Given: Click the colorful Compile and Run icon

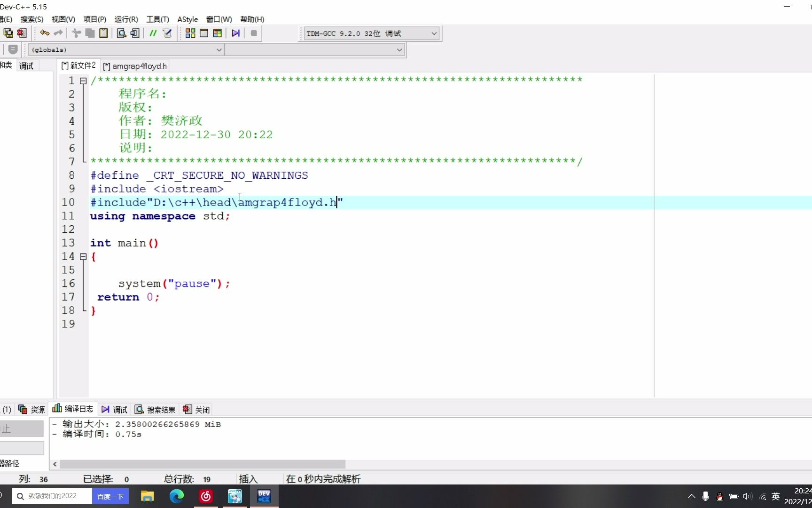Looking at the screenshot, I should point(218,33).
